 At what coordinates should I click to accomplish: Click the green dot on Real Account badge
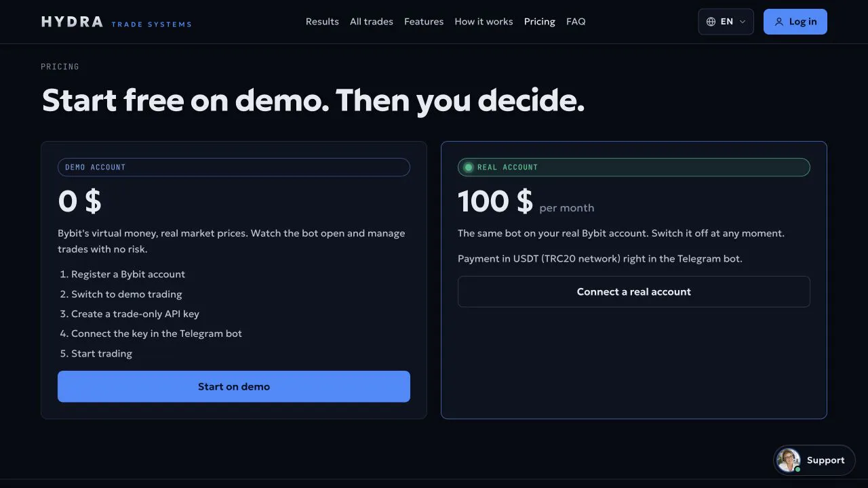tap(468, 167)
